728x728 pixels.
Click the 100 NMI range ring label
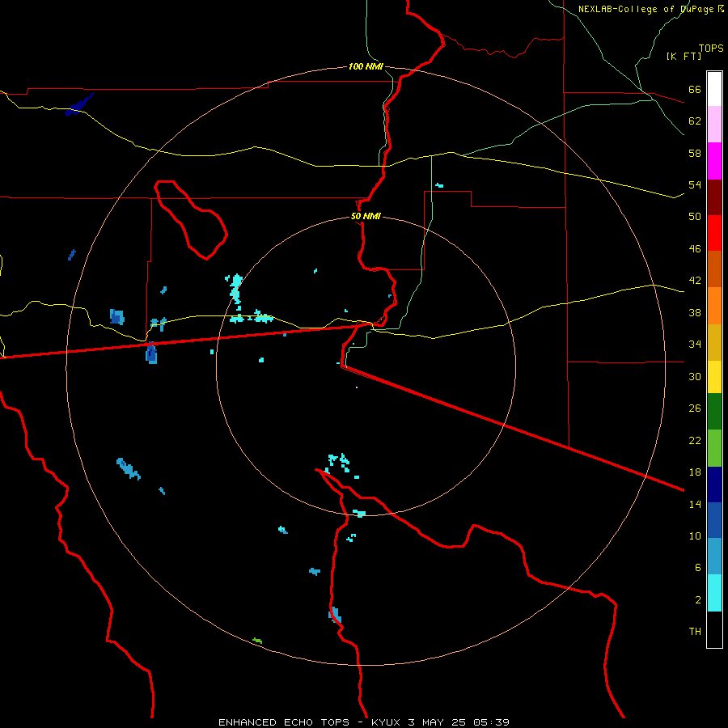(x=366, y=67)
